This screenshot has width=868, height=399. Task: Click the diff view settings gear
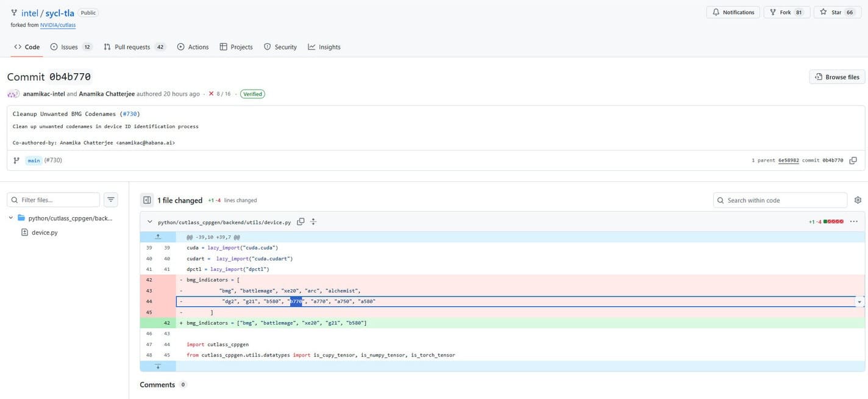coord(858,200)
